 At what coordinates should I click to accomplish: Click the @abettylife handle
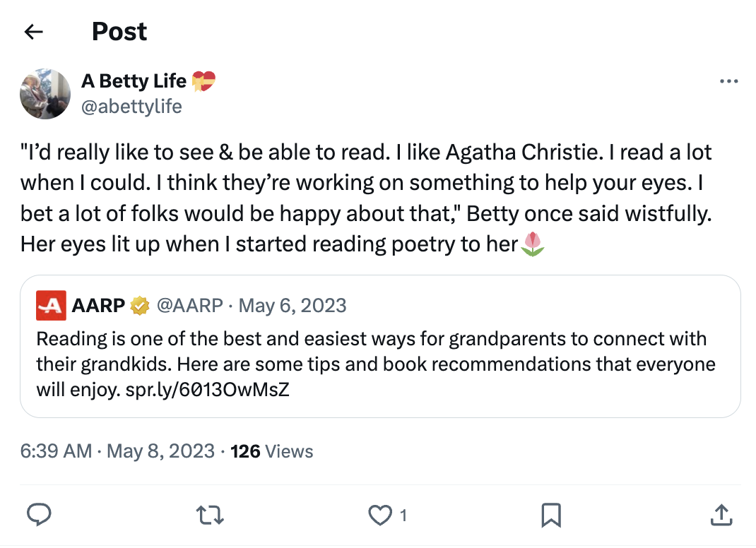point(132,107)
